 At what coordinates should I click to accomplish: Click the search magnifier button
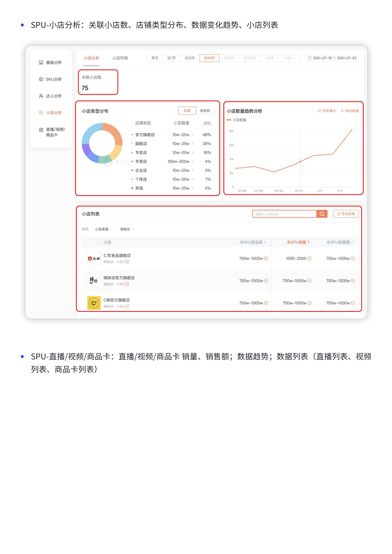pyautogui.click(x=322, y=214)
